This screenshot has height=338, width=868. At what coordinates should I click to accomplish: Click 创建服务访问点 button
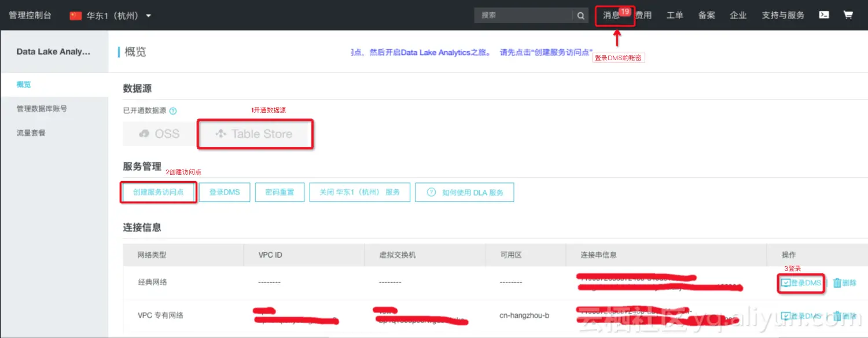click(159, 192)
